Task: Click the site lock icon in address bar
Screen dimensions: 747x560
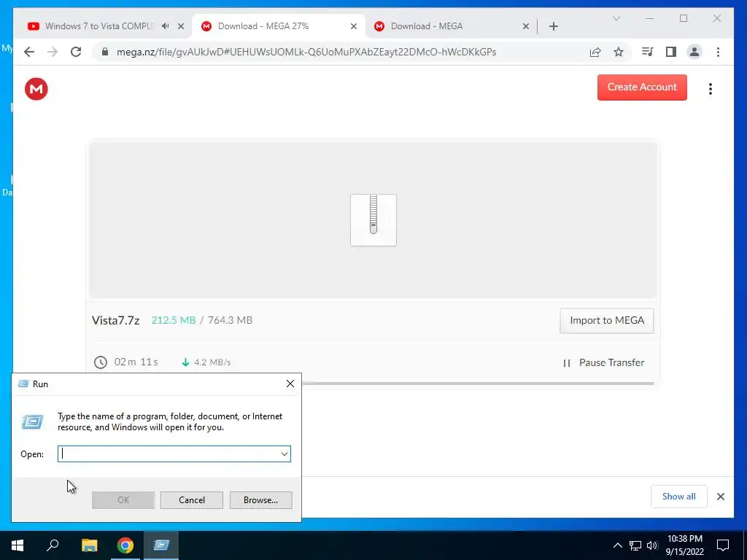Action: click(105, 52)
